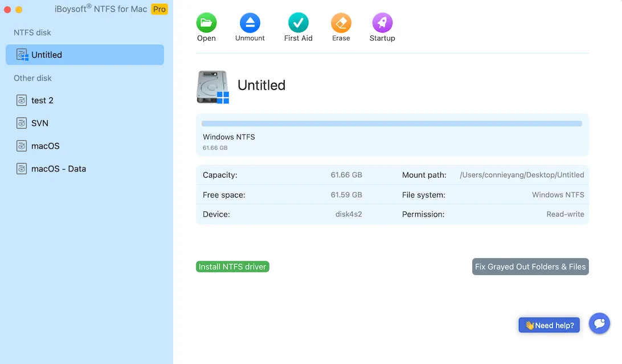Click the mount path value
This screenshot has width=622, height=364.
[522, 175]
